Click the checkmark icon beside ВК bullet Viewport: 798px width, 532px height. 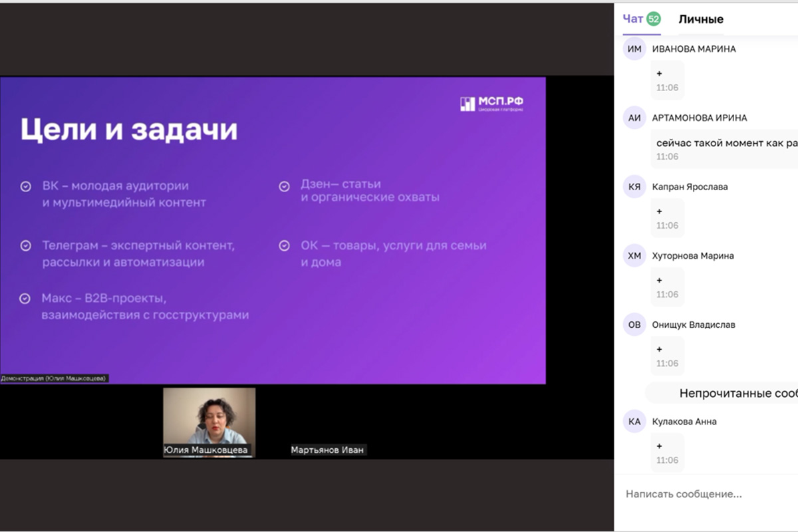point(25,187)
